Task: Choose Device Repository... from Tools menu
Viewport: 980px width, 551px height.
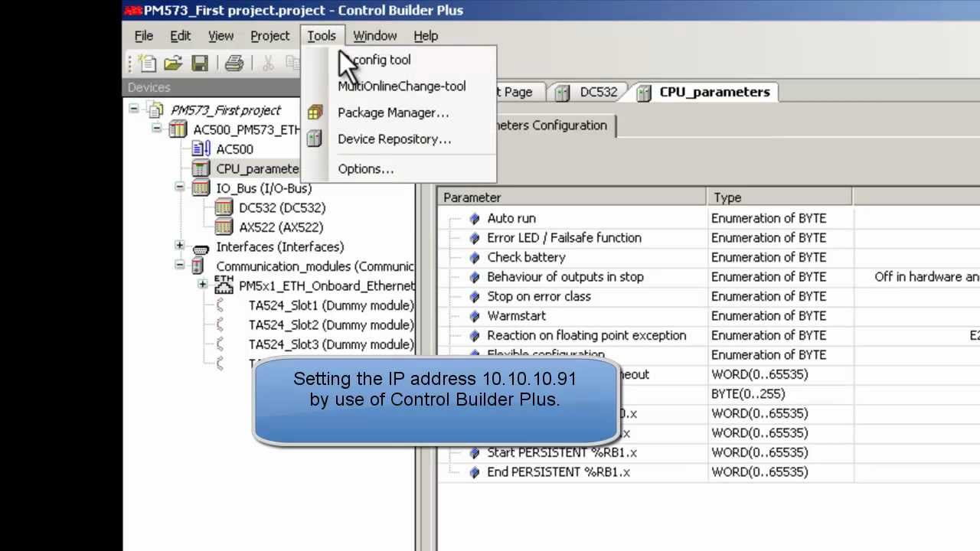Action: (399, 139)
